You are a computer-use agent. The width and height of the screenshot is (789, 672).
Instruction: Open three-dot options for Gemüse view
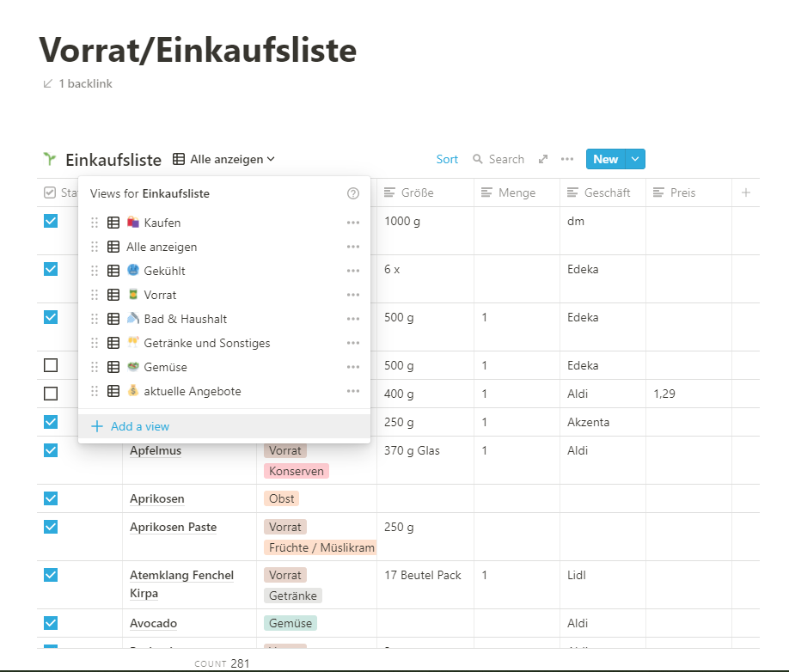pyautogui.click(x=352, y=367)
